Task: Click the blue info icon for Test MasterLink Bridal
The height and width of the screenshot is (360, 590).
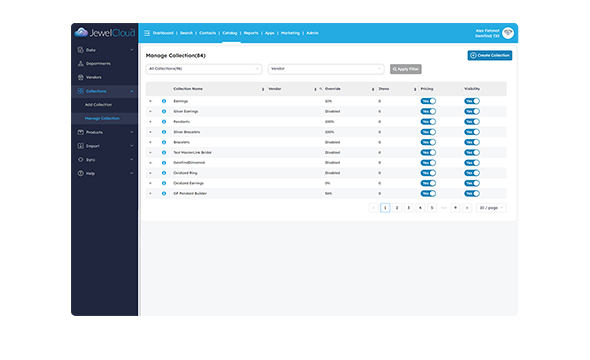Action: (164, 153)
